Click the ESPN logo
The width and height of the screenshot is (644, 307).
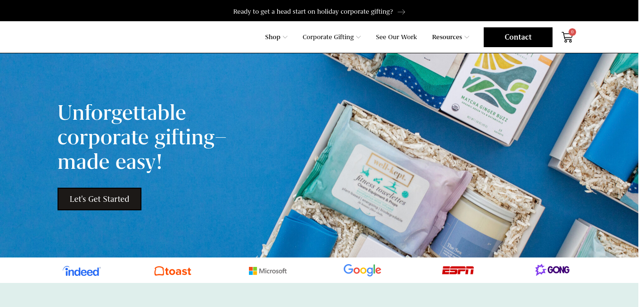[x=458, y=270]
